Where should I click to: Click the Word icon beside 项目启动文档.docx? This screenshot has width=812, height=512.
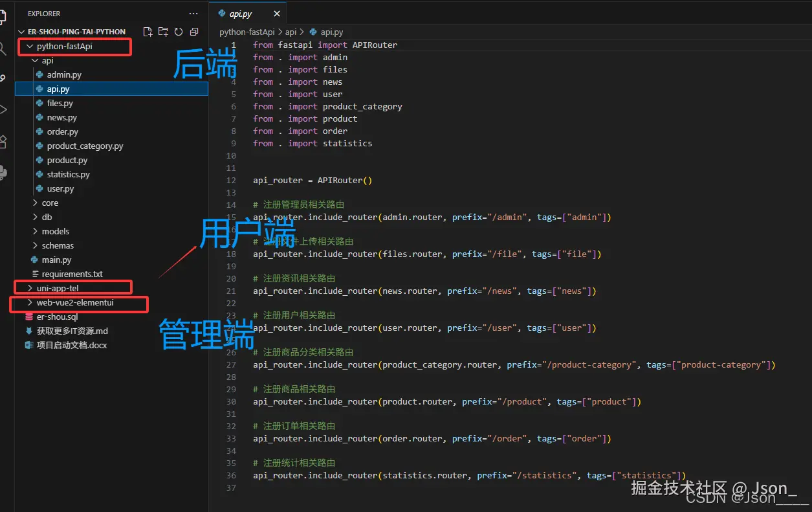(x=29, y=345)
